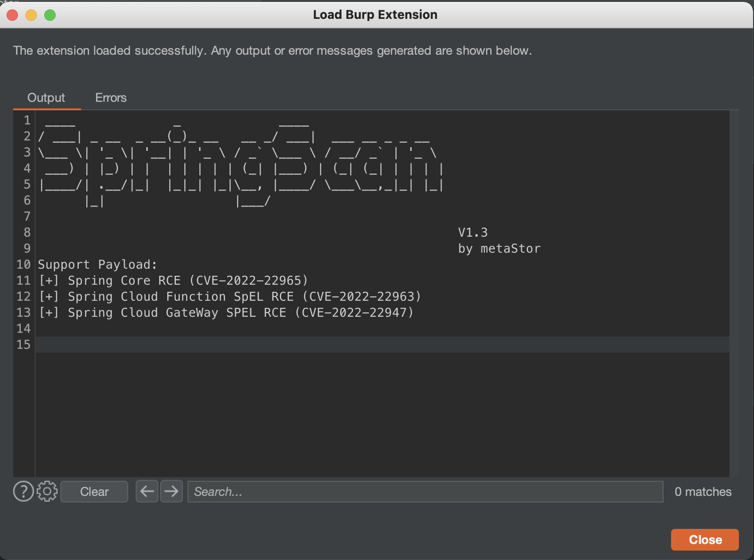Screen dimensions: 754x560
Task: Switch to the Errors tab
Action: point(111,98)
